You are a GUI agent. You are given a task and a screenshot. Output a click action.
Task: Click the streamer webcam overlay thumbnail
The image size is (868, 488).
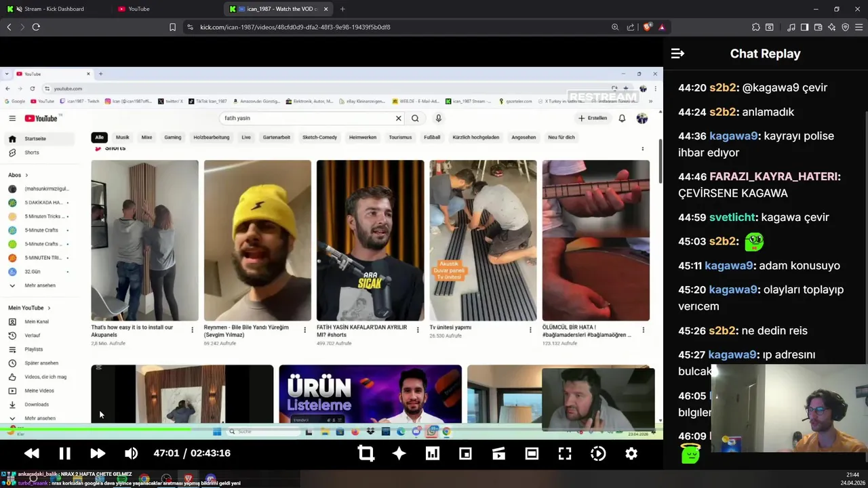(790, 409)
